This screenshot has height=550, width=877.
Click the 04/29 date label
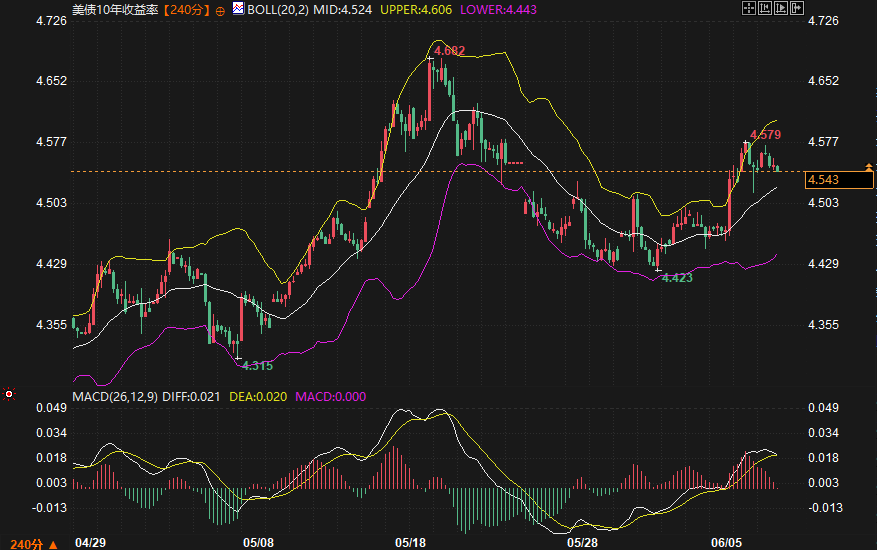90,542
